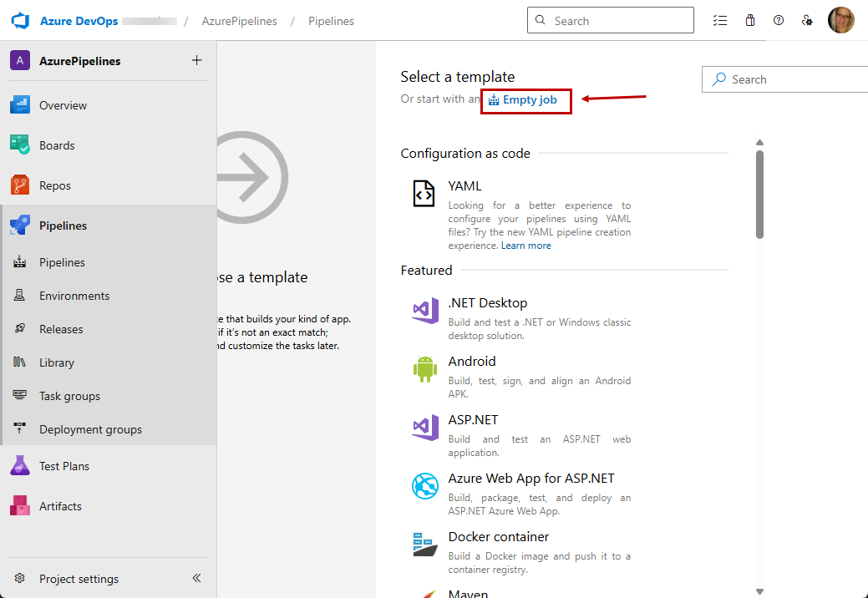Click AzurePipelines breadcrumb
The height and width of the screenshot is (598, 868).
point(239,21)
